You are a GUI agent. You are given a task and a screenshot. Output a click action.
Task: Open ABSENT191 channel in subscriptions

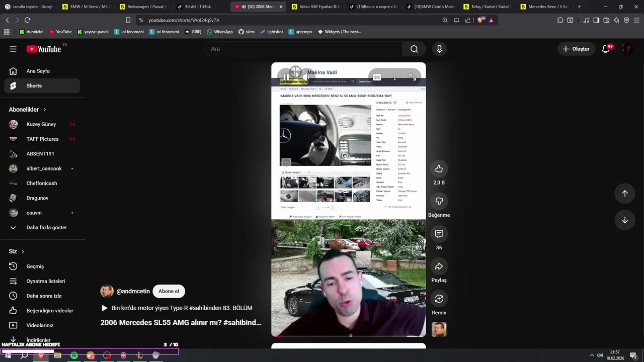tap(42, 154)
